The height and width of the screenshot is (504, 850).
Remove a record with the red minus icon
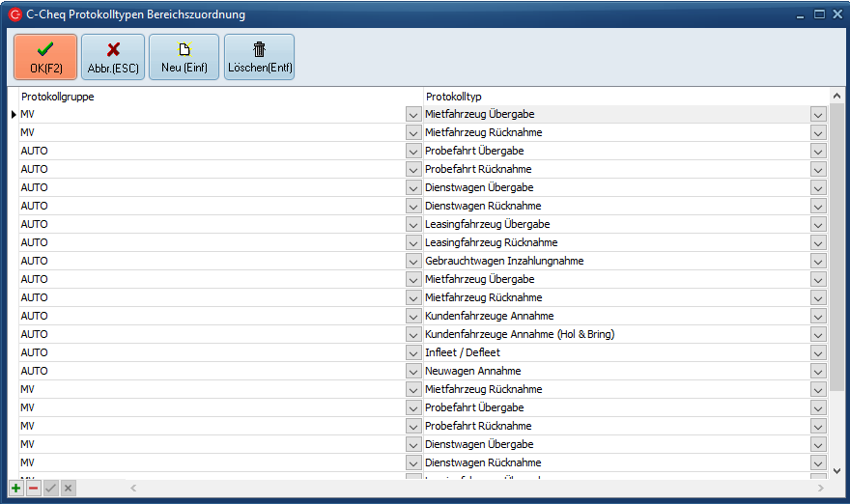[33, 489]
